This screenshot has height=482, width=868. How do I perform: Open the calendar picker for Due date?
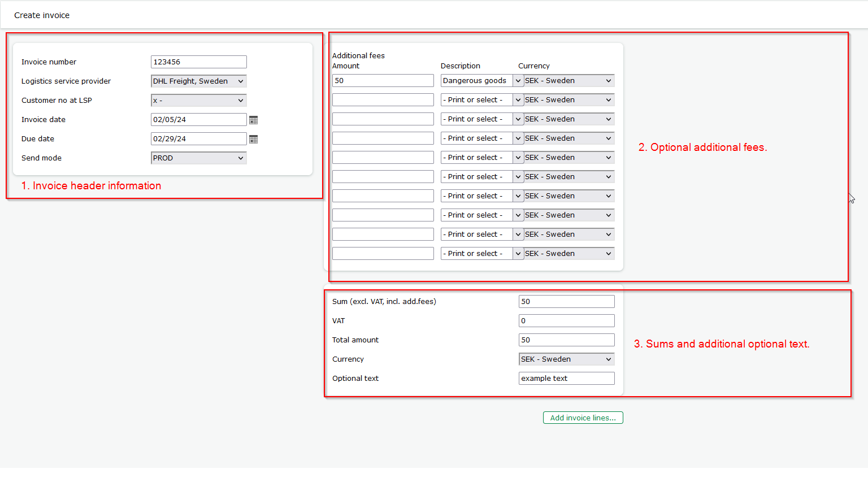pos(253,138)
